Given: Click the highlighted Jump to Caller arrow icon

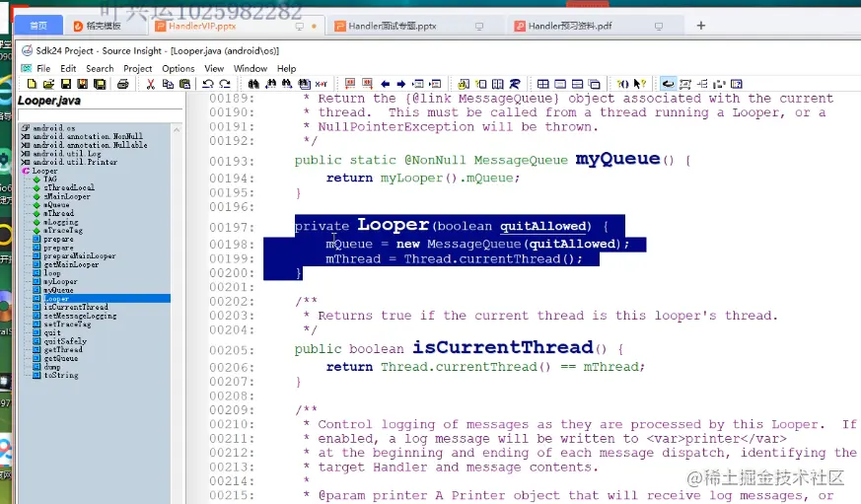Looking at the screenshot, I should click(x=668, y=84).
